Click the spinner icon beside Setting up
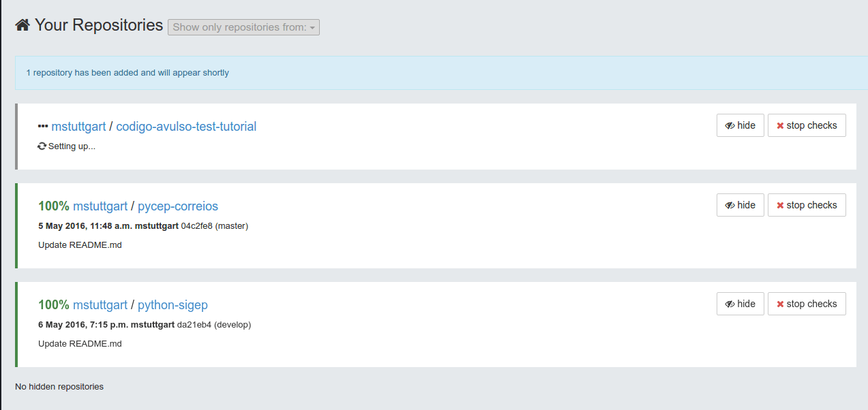 [42, 146]
